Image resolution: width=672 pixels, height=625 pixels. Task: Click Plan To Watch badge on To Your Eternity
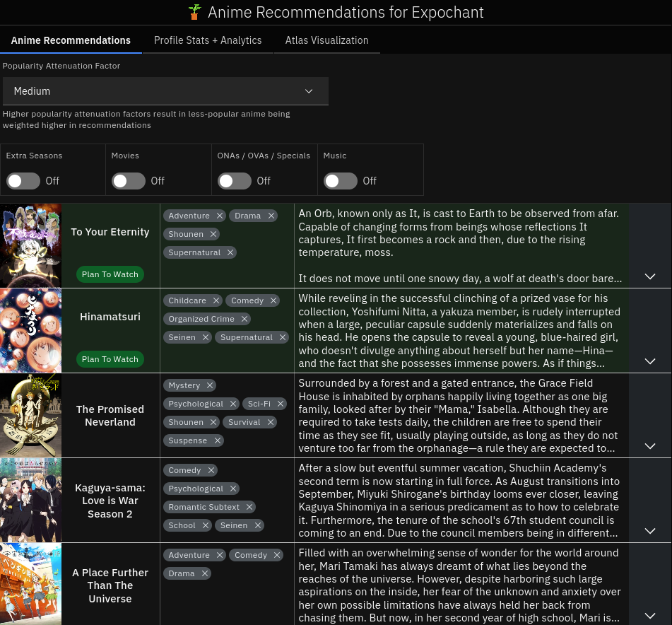(x=110, y=274)
